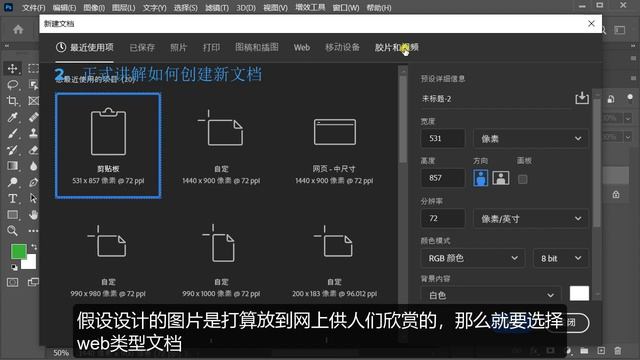The width and height of the screenshot is (640, 360).
Task: Click the height input field
Action: [x=443, y=178]
